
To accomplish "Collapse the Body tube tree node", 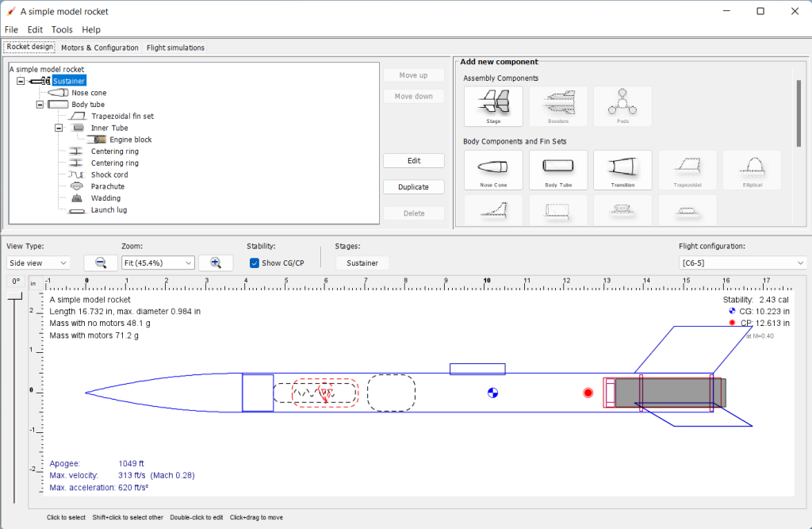I will click(40, 105).
